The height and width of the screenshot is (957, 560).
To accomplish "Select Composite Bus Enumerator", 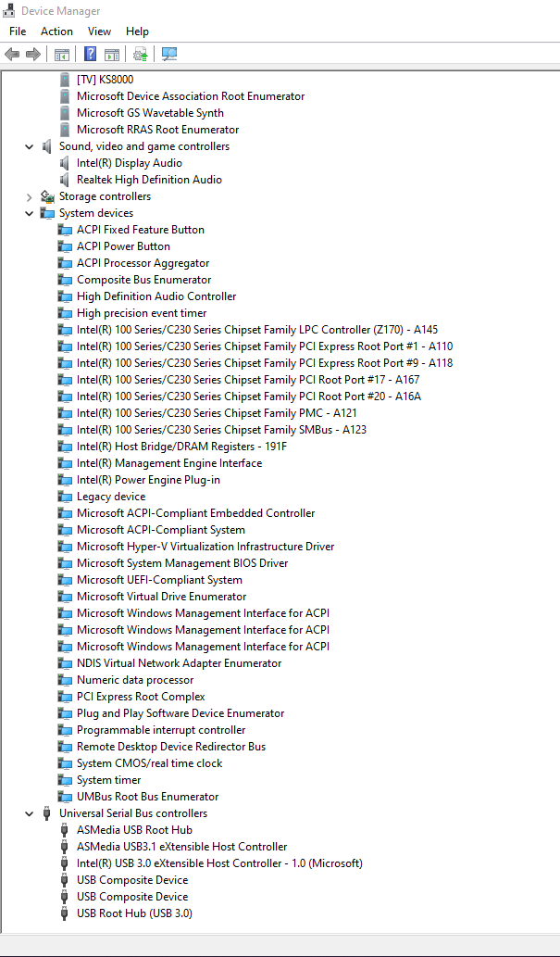I will coord(144,280).
